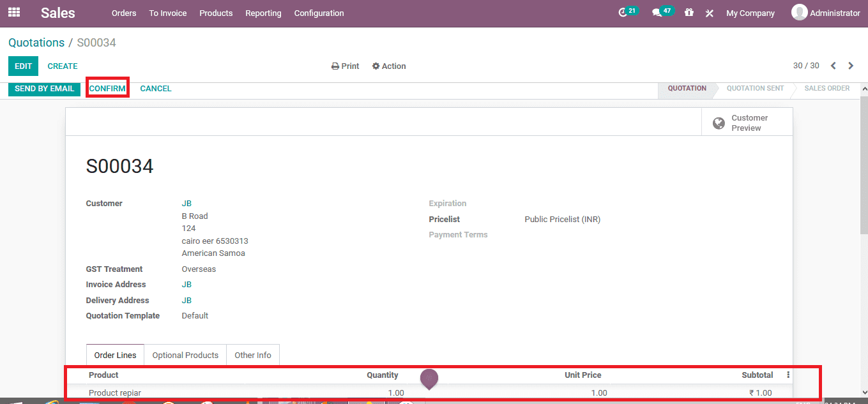Click the Administrator avatar
Viewport: 868px width, 404px height.
(x=799, y=12)
